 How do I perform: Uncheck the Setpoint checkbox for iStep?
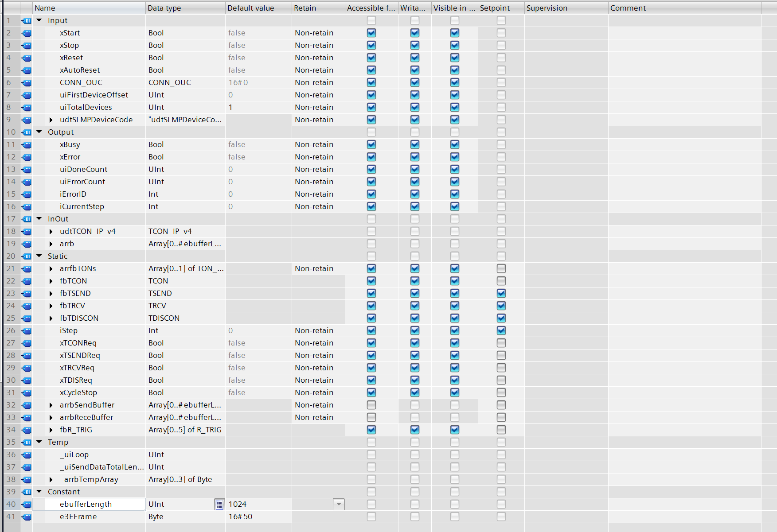(501, 330)
